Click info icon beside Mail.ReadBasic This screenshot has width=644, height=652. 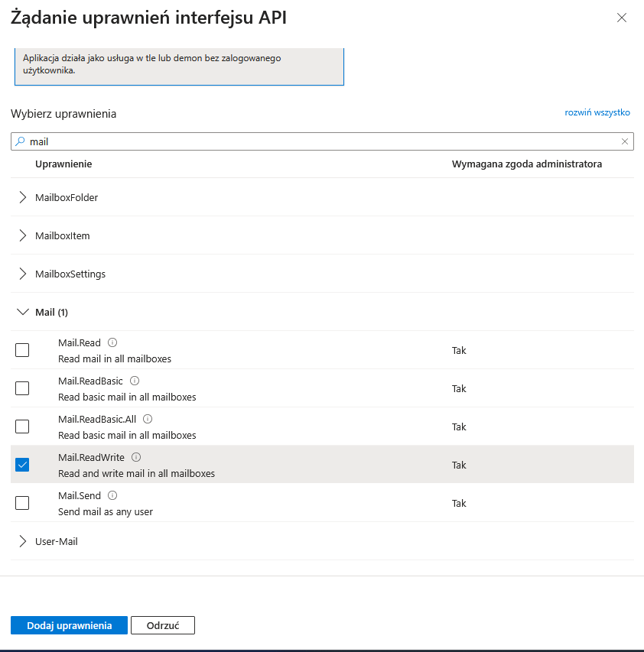tap(135, 381)
